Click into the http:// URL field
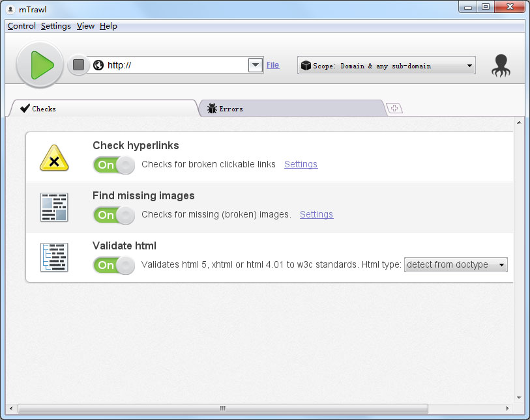The height and width of the screenshot is (420, 530). pos(176,65)
